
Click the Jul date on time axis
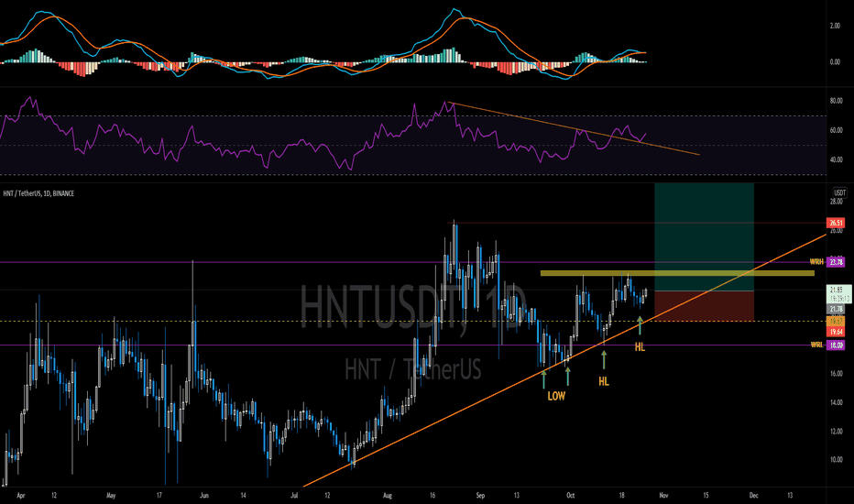coord(294,495)
